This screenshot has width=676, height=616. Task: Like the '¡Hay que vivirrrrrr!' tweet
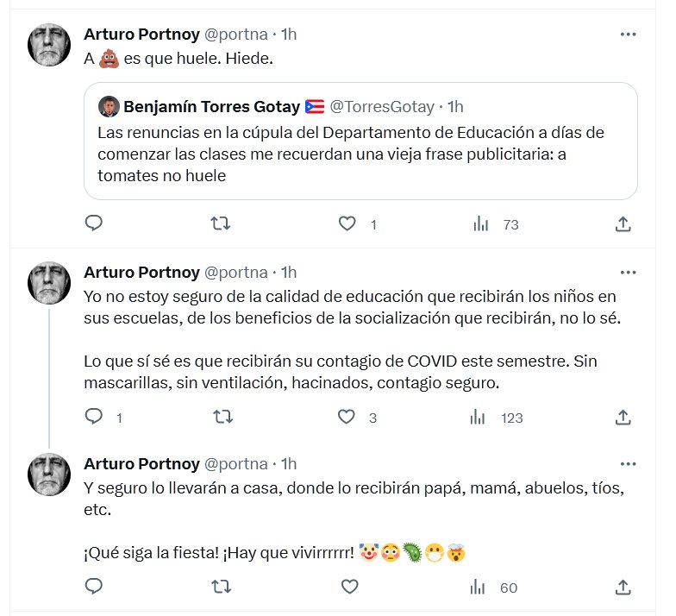(348, 588)
